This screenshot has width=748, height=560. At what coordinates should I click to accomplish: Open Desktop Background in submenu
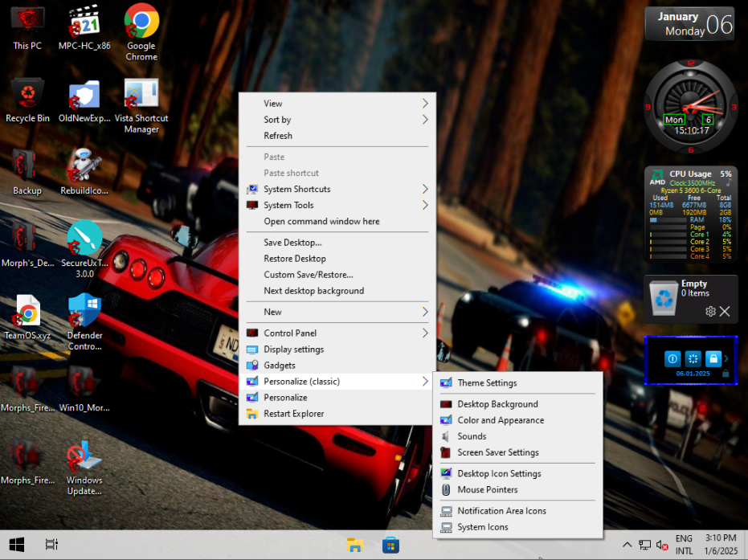coord(517,404)
